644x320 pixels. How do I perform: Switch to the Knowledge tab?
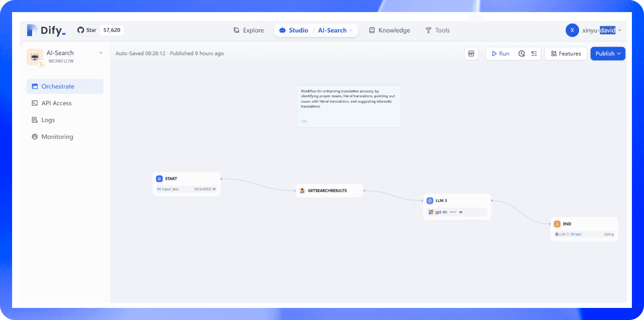(389, 30)
